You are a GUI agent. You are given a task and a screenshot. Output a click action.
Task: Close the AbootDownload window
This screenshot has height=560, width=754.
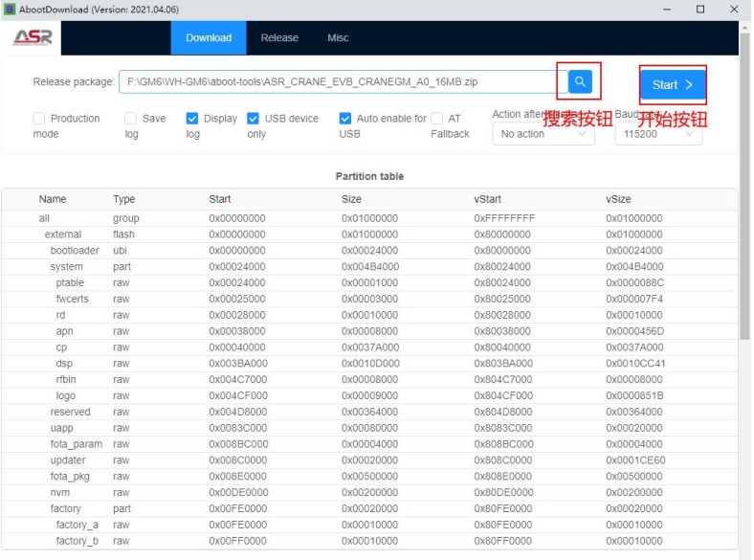coord(734,9)
